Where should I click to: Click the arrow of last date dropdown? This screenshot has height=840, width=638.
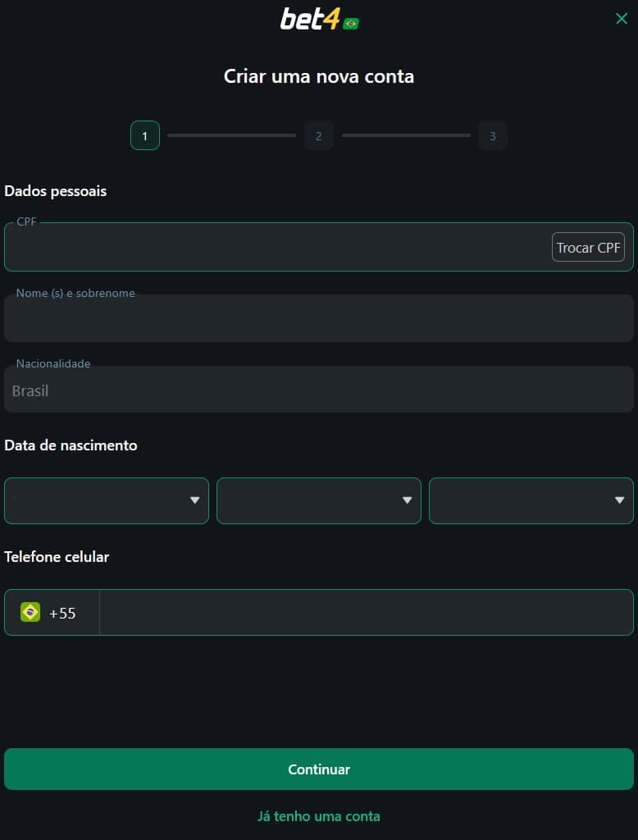(620, 500)
